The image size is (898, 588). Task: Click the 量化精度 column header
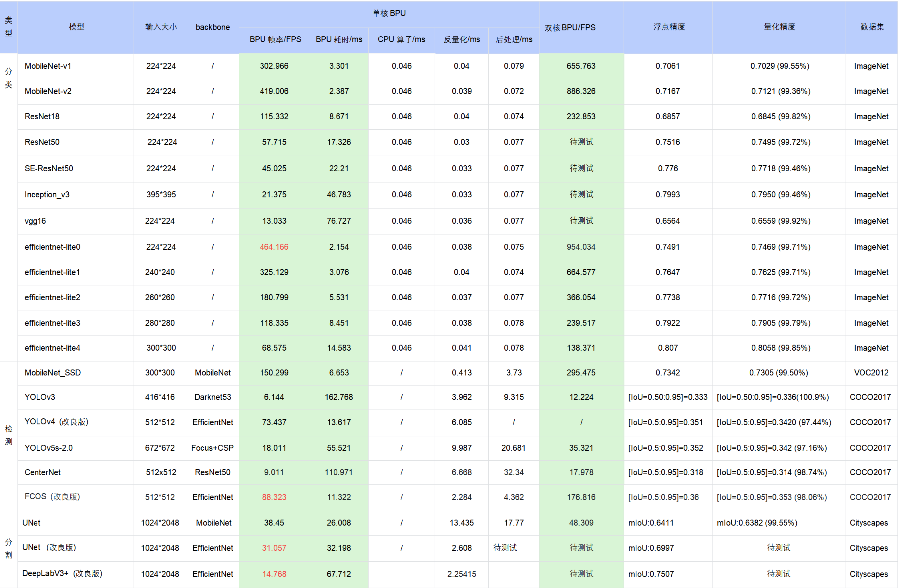tap(779, 27)
